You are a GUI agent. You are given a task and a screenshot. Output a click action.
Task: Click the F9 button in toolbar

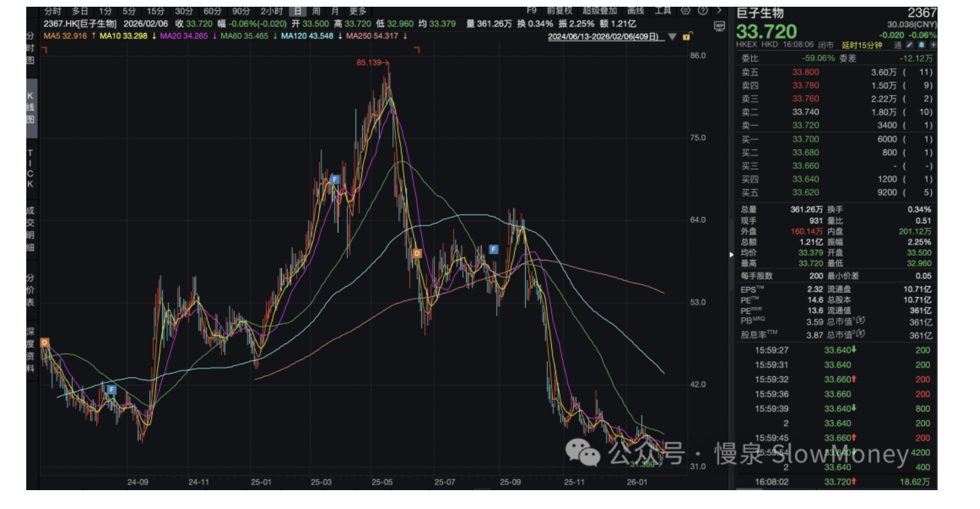tap(532, 11)
